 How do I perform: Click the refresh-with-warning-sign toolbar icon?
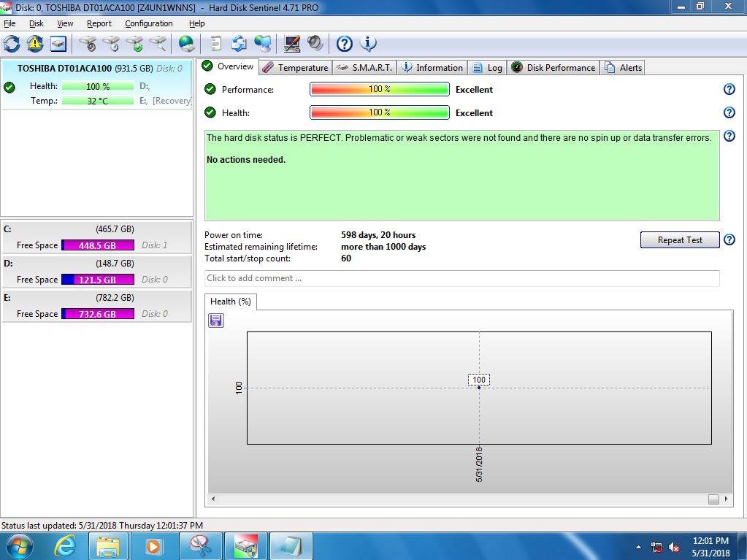[35, 44]
